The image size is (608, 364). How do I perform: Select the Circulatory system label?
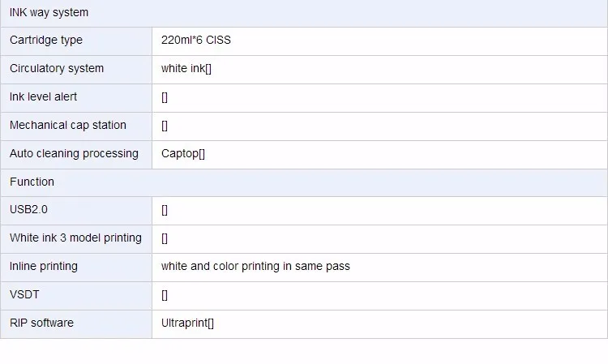click(57, 69)
